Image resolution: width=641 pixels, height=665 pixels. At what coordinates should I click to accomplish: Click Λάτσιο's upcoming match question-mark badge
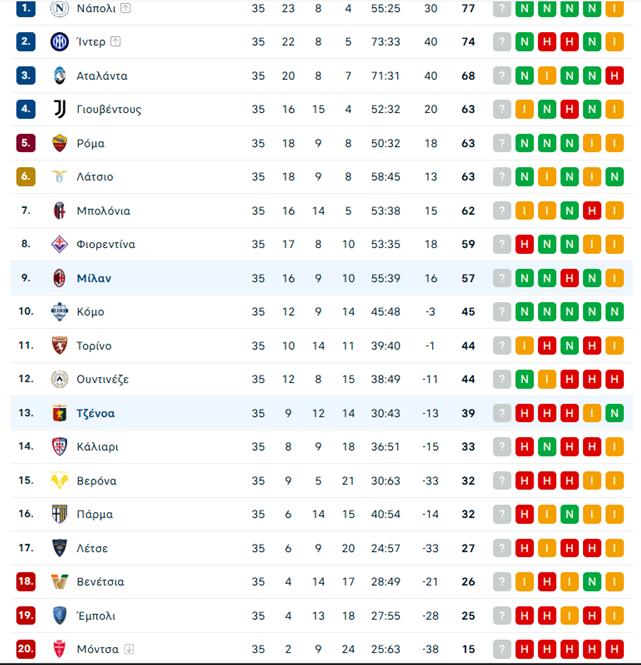pyautogui.click(x=502, y=176)
